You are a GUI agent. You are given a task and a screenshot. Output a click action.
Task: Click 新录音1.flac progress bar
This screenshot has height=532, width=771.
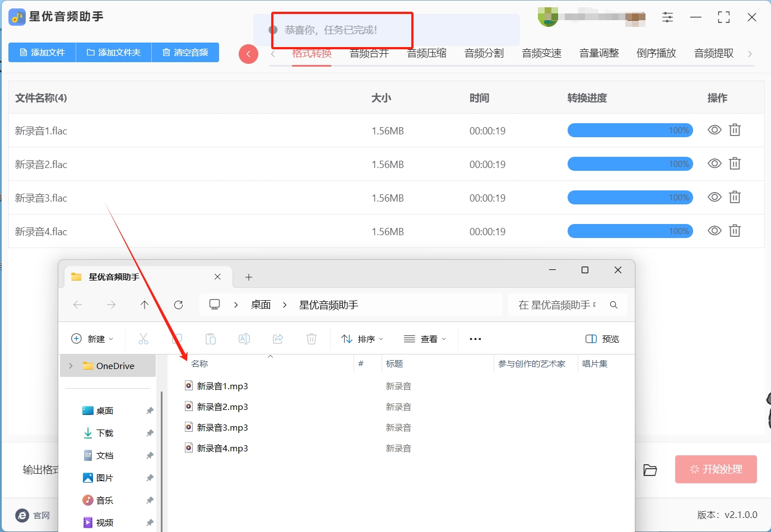point(630,130)
